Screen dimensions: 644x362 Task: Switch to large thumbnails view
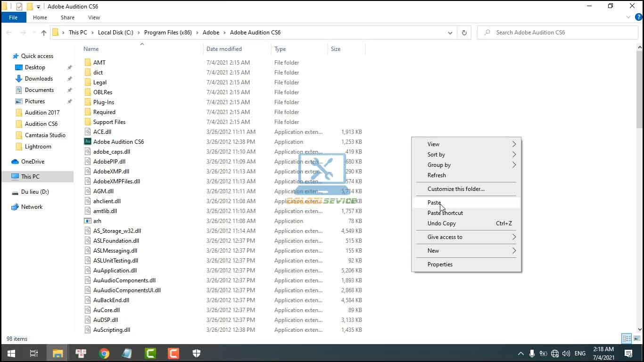pos(637,338)
